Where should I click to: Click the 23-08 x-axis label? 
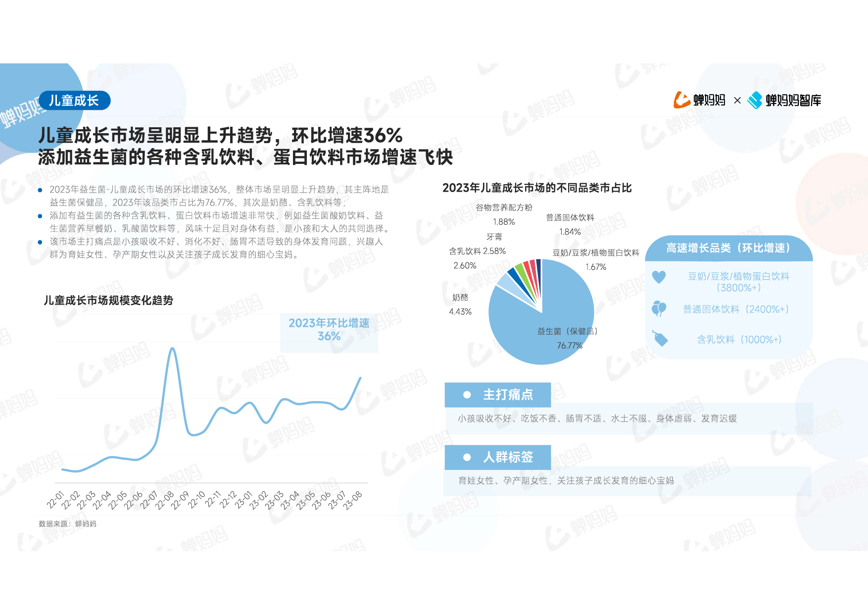(353, 500)
